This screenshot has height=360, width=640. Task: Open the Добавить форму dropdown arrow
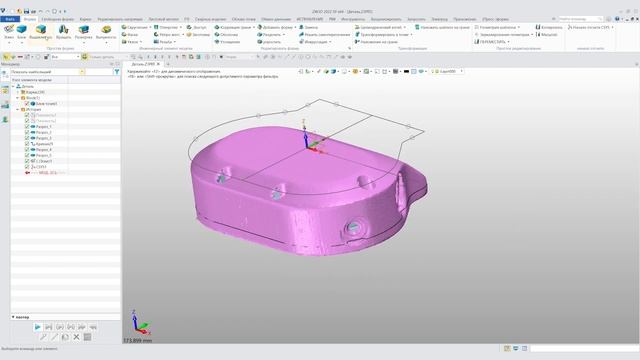click(x=295, y=27)
